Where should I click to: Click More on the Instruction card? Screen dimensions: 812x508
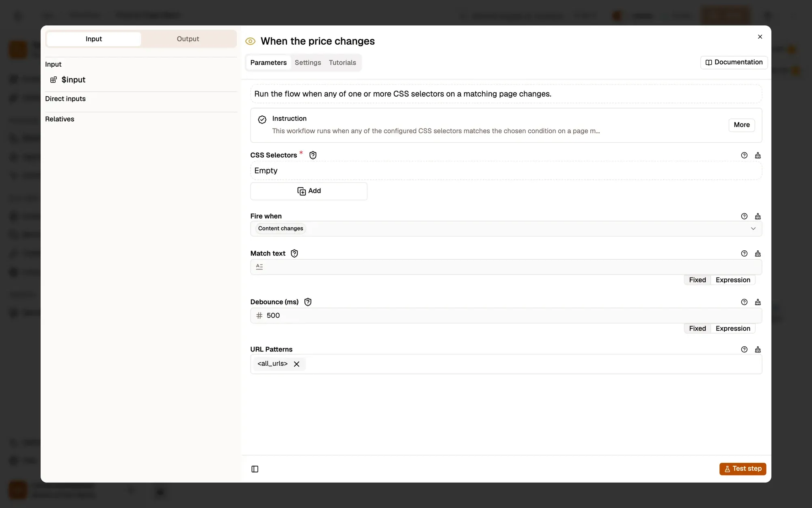coord(741,125)
